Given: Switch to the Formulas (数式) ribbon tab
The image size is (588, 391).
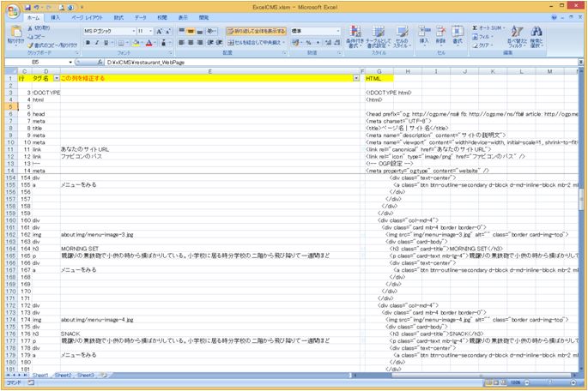Looking at the screenshot, I should coord(118,18).
